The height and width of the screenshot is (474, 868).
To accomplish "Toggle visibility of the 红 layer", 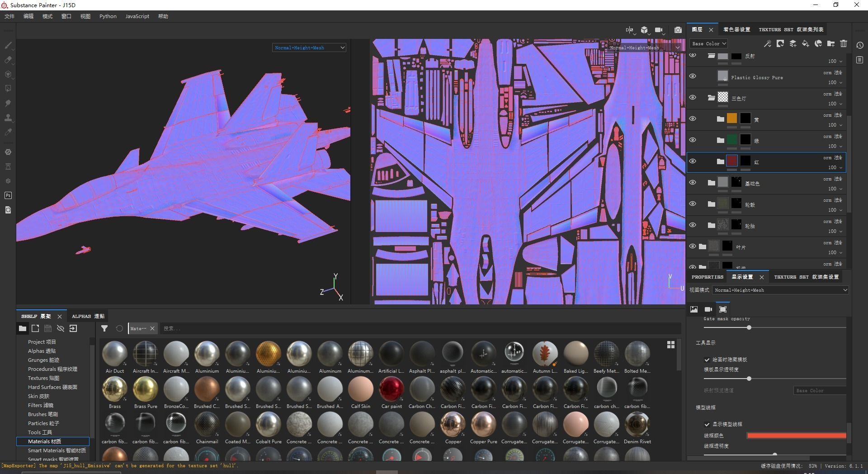I will tap(693, 161).
